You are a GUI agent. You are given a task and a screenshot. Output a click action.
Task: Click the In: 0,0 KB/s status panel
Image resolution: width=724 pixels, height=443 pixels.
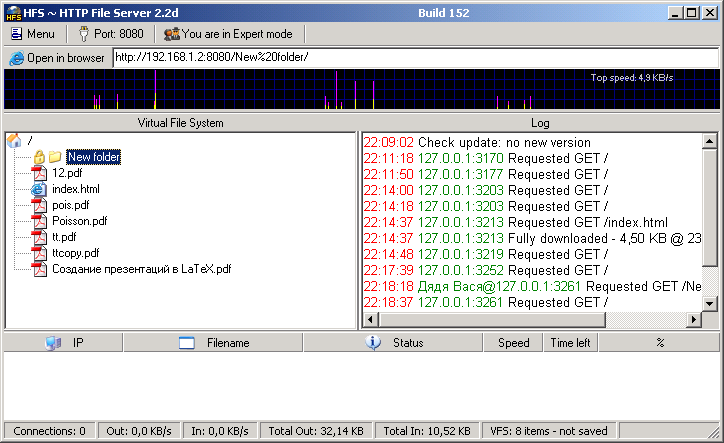pyautogui.click(x=220, y=431)
